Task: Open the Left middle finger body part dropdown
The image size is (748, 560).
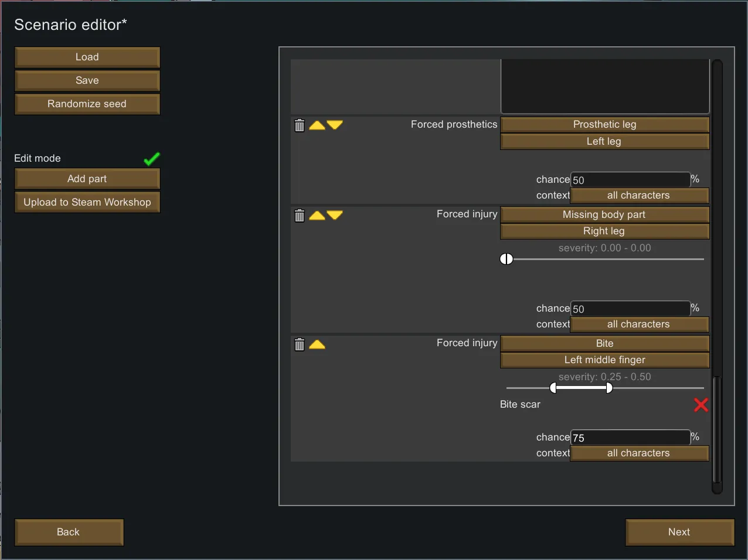Action: coord(604,360)
